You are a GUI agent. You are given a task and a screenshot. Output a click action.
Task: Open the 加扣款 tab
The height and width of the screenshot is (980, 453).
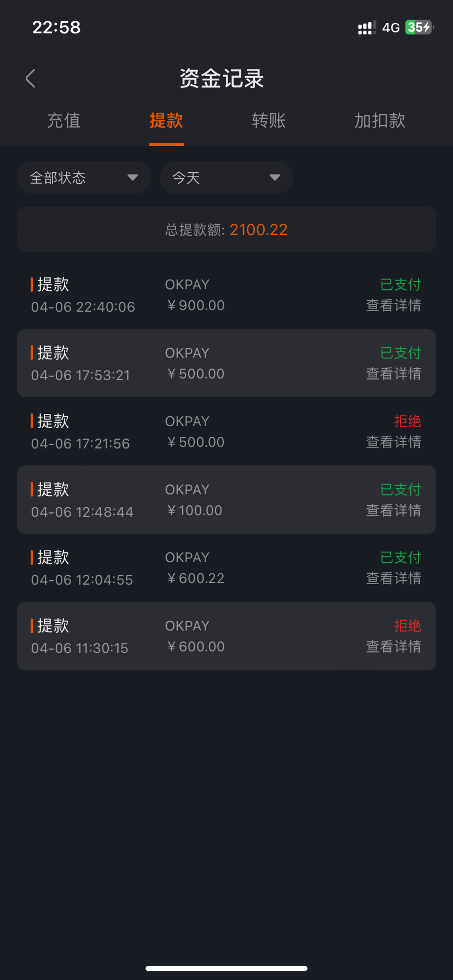coord(380,121)
